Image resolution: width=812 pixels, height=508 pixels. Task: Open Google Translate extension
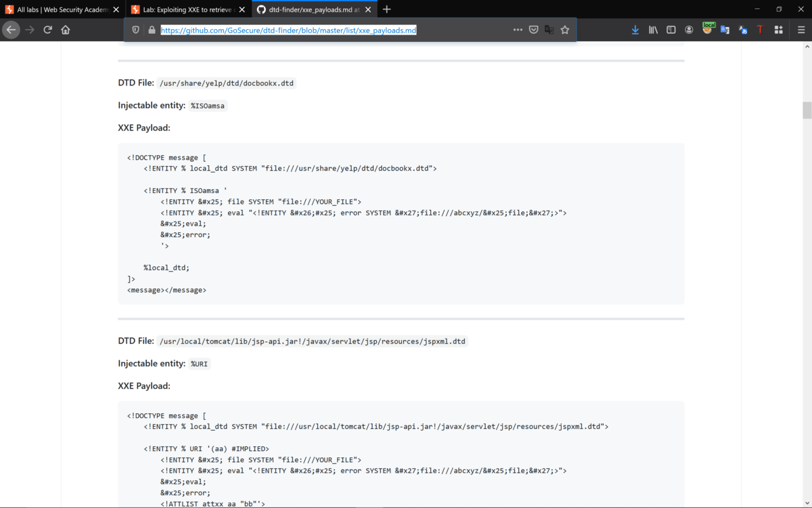click(725, 30)
